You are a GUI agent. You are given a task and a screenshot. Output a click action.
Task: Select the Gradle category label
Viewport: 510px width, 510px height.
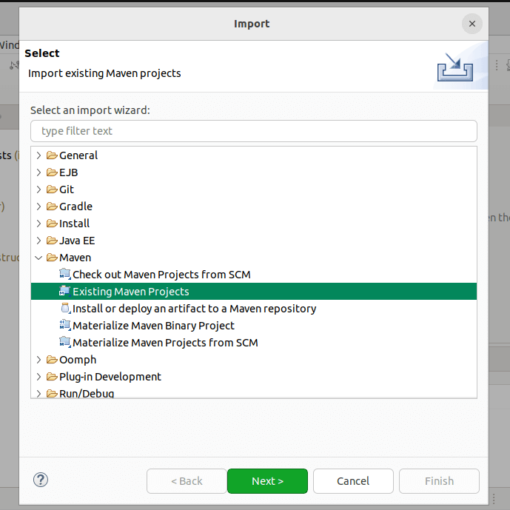pos(76,206)
